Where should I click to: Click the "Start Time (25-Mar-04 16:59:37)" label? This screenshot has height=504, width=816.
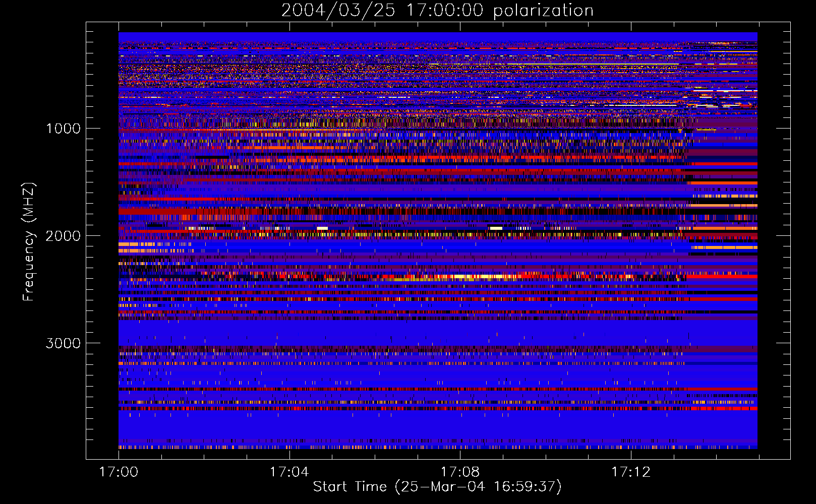[x=437, y=487]
